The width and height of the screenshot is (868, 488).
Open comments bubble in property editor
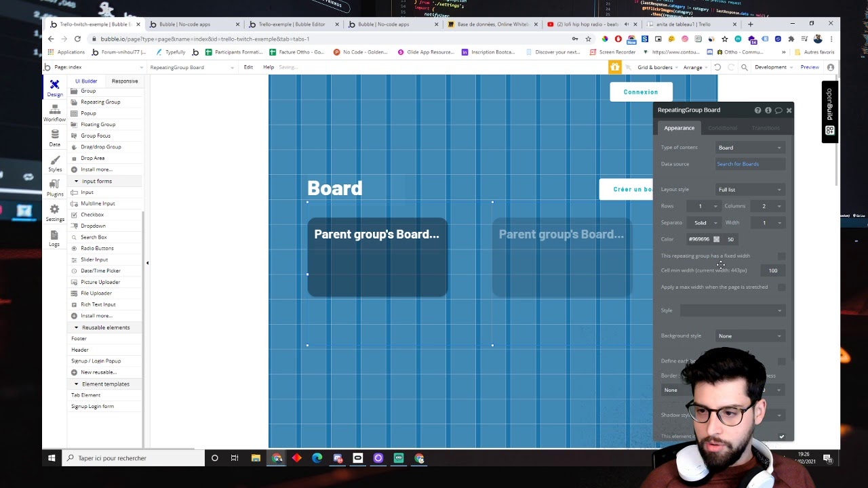(x=778, y=110)
